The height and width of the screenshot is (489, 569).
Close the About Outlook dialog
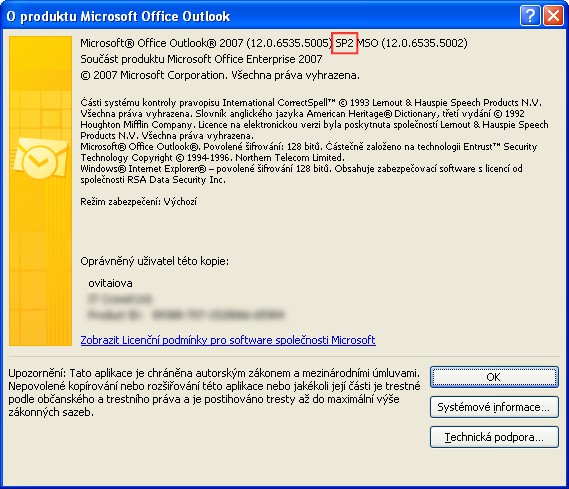pos(553,16)
